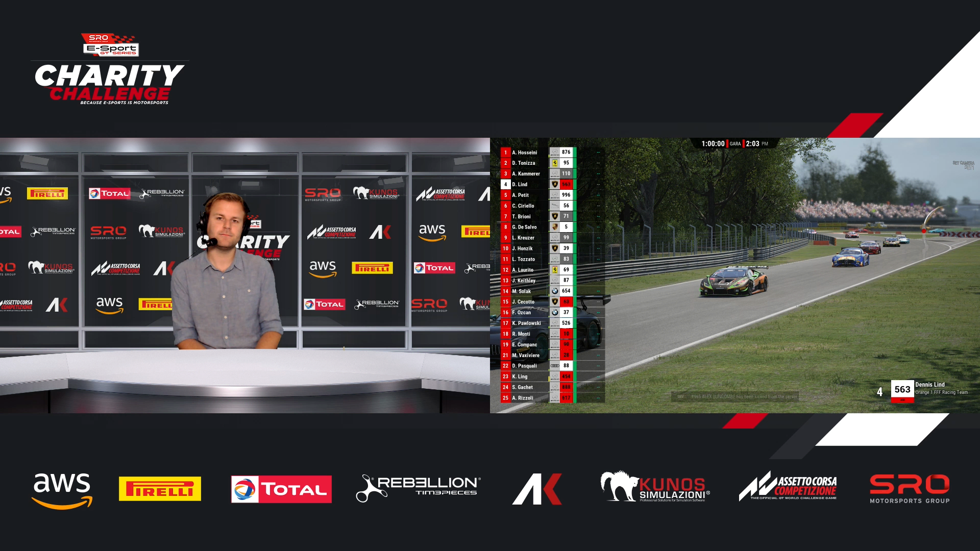Viewport: 980px width, 551px height.
Task: Click the Lamborghini icon beside D. Lind
Action: pyautogui.click(x=555, y=184)
